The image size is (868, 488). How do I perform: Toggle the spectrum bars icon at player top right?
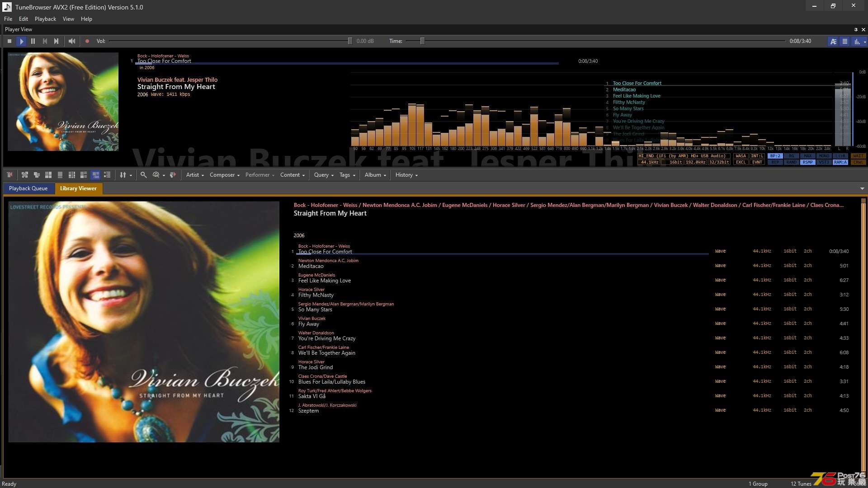coord(857,42)
